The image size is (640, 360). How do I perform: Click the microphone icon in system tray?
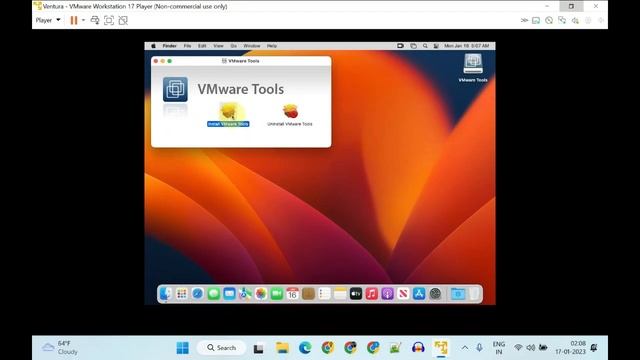(x=479, y=348)
